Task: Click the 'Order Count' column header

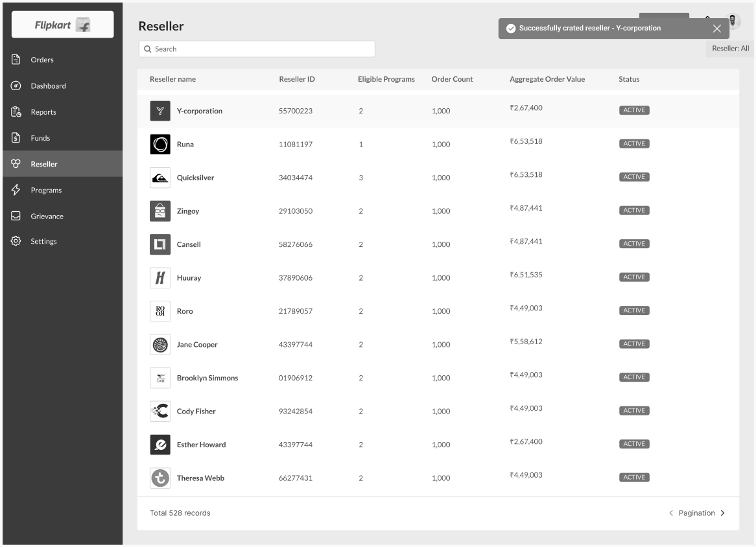Action: pyautogui.click(x=452, y=79)
